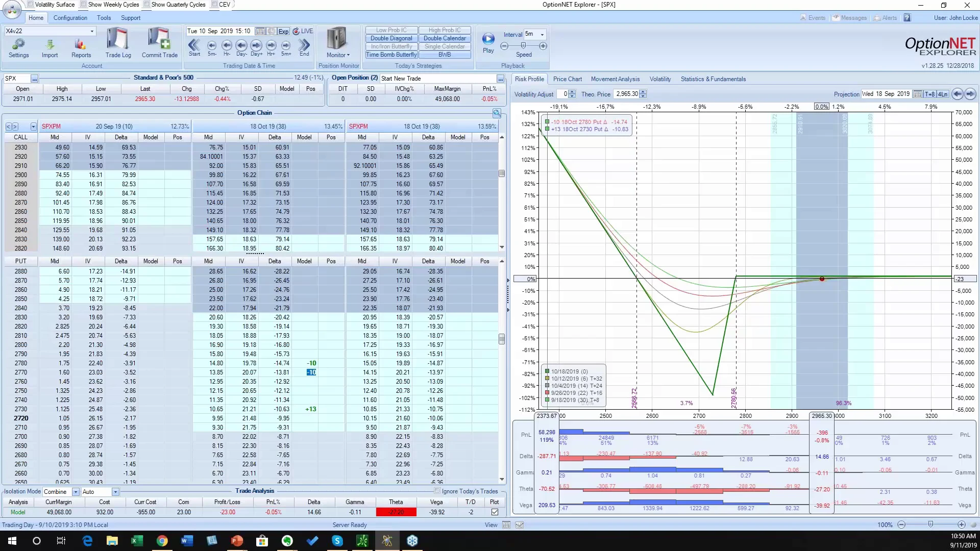
Task: Switch to the Price Chart tab
Action: coord(567,79)
